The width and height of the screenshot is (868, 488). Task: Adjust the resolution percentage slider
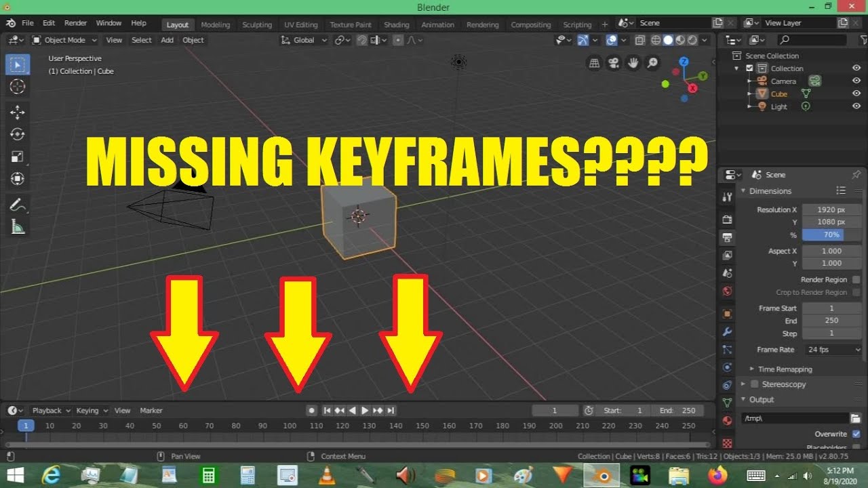(832, 235)
